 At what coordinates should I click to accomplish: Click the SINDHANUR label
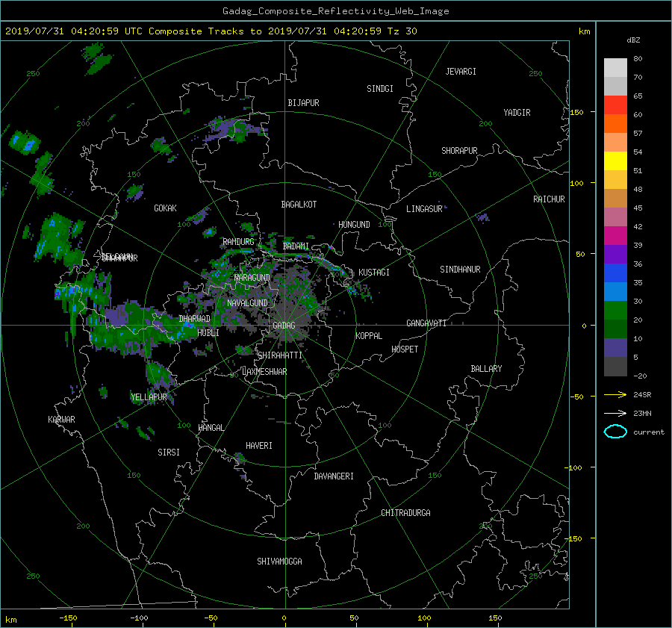pyautogui.click(x=460, y=270)
